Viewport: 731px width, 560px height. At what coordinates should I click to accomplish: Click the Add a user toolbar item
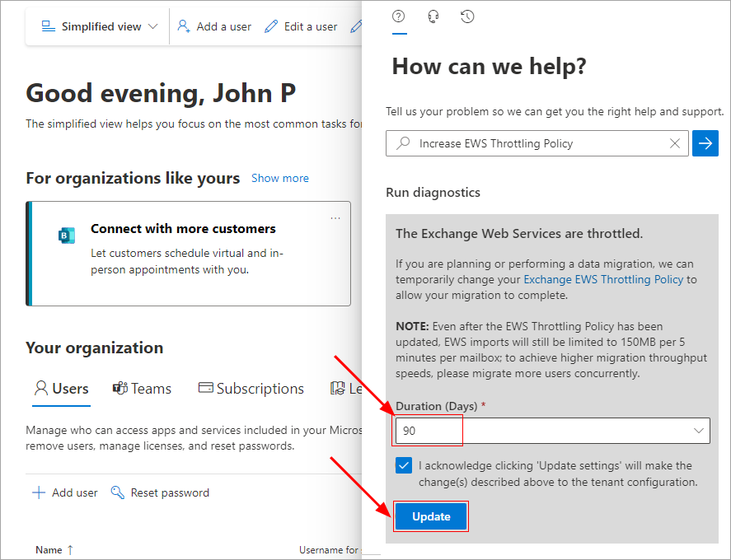click(214, 26)
